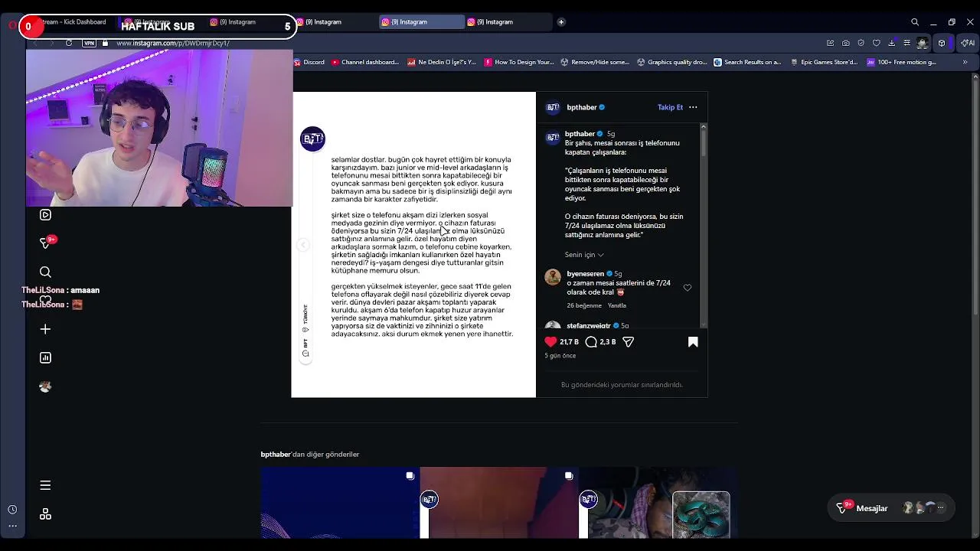Toggle the VPN badge in address bar
Viewport: 980px width, 551px height.
(x=89, y=43)
